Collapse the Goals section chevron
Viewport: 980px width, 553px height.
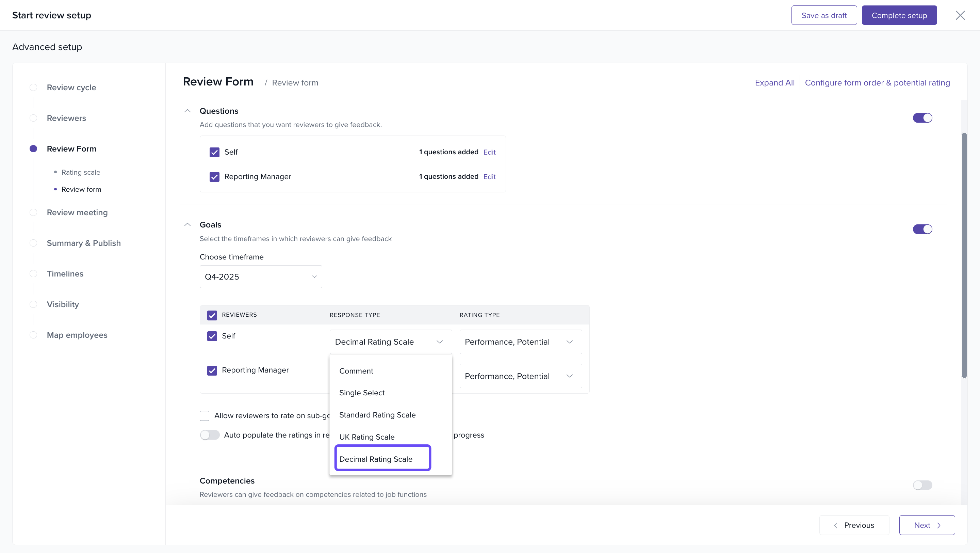coord(187,224)
